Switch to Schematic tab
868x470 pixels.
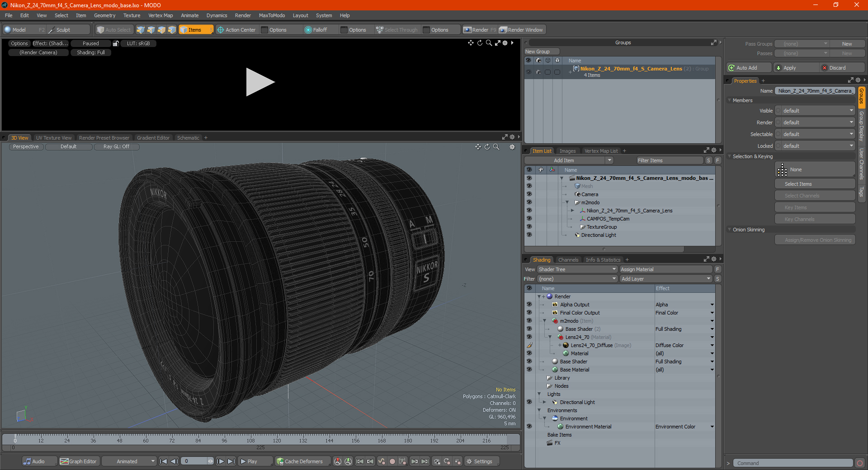point(188,138)
